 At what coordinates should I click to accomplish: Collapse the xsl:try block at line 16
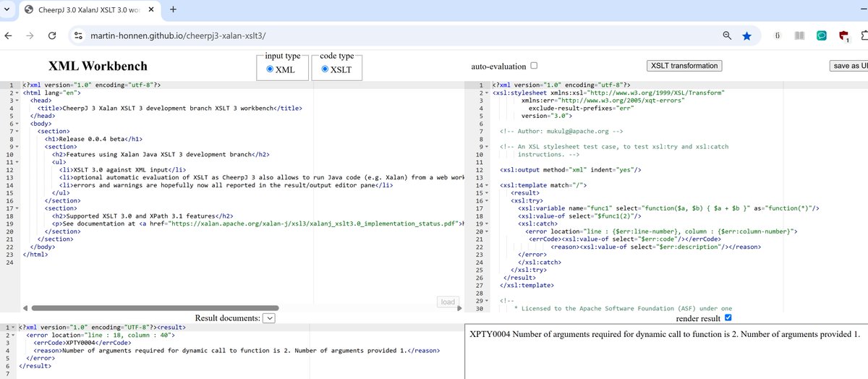(487, 200)
